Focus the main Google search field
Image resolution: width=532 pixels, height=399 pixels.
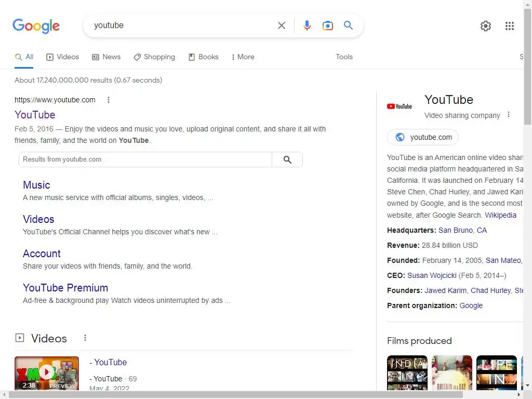[183, 25]
